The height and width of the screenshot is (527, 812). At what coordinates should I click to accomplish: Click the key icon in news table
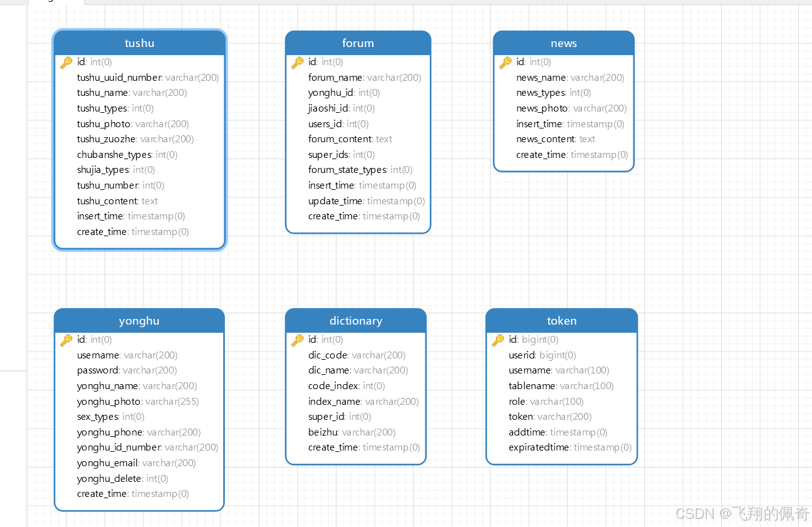[506, 62]
